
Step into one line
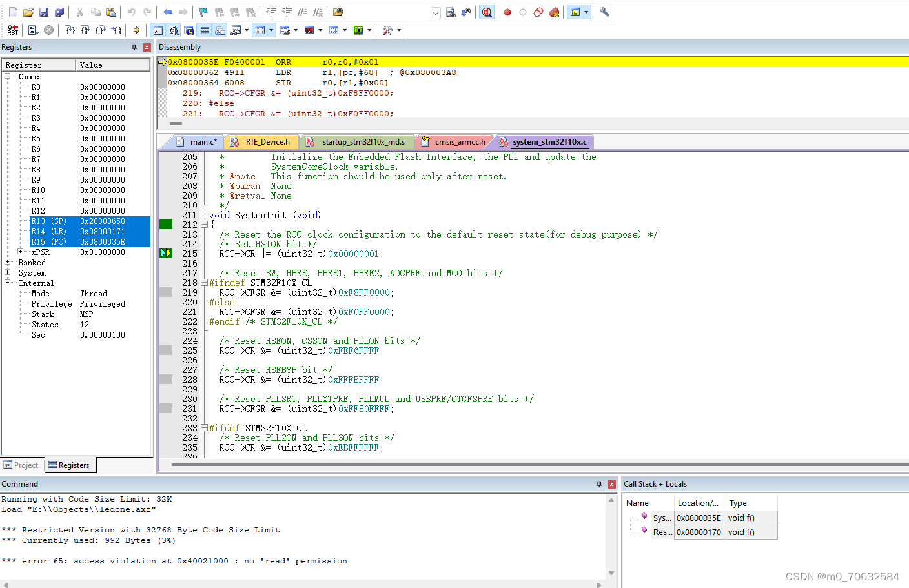(x=70, y=30)
